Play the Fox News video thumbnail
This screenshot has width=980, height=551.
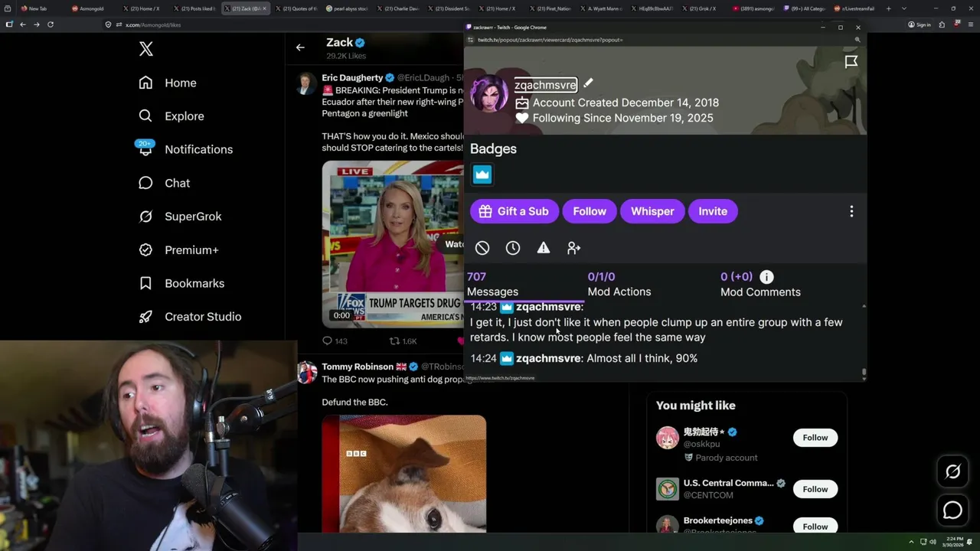pos(393,243)
